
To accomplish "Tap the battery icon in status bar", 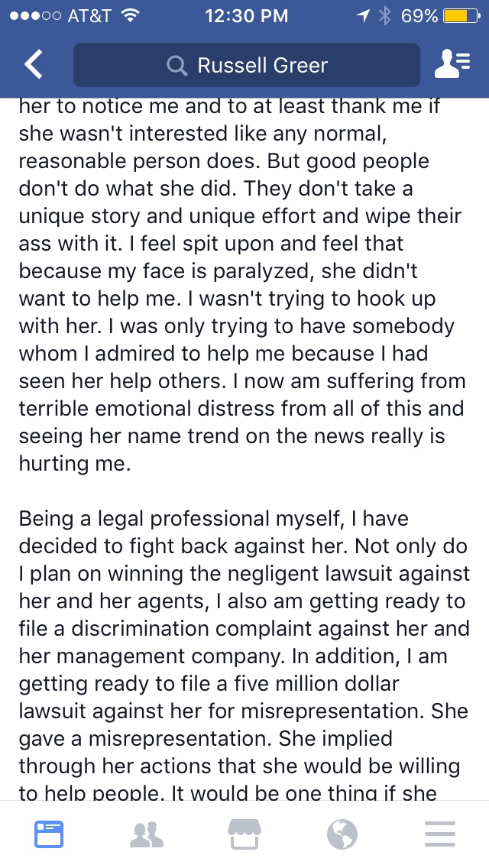I will (461, 15).
